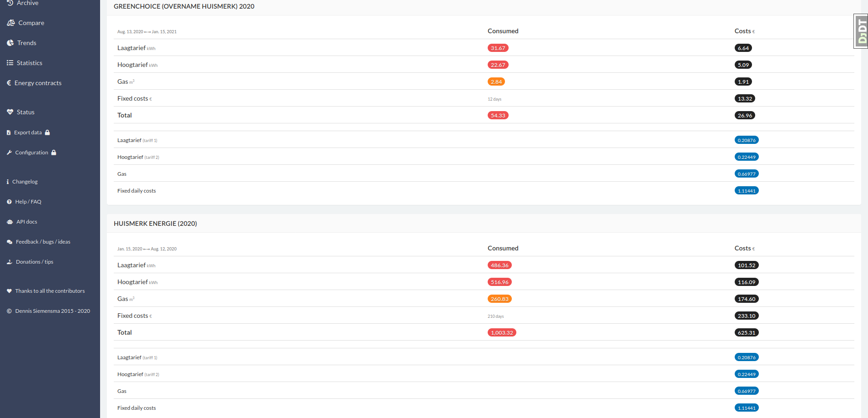
Task: Click the Help / FAQ question icon
Action: pyautogui.click(x=9, y=202)
